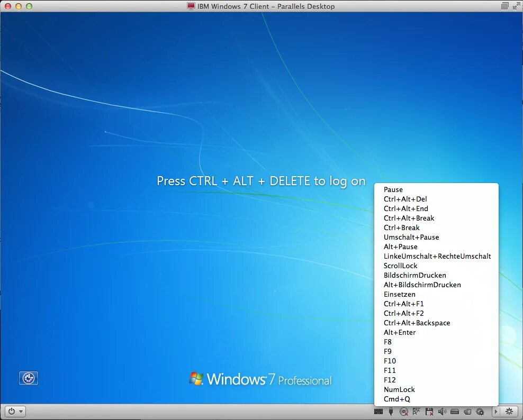Click Windows Ease of Access button
Viewport: 523px width, 420px height.
pos(29,378)
